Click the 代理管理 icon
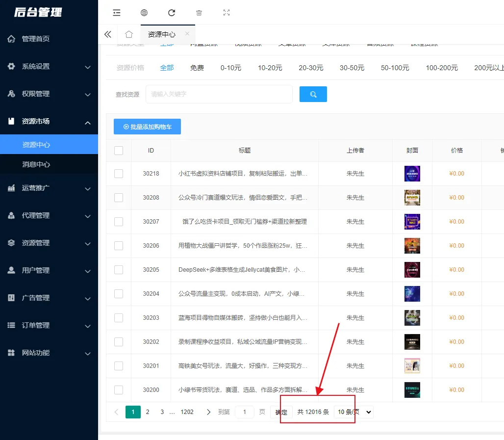The image size is (504, 440). click(x=11, y=215)
